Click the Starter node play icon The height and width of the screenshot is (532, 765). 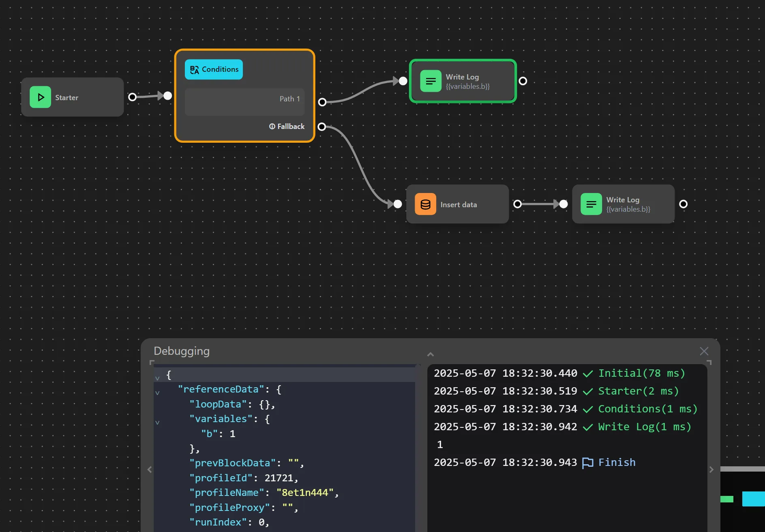(x=40, y=97)
